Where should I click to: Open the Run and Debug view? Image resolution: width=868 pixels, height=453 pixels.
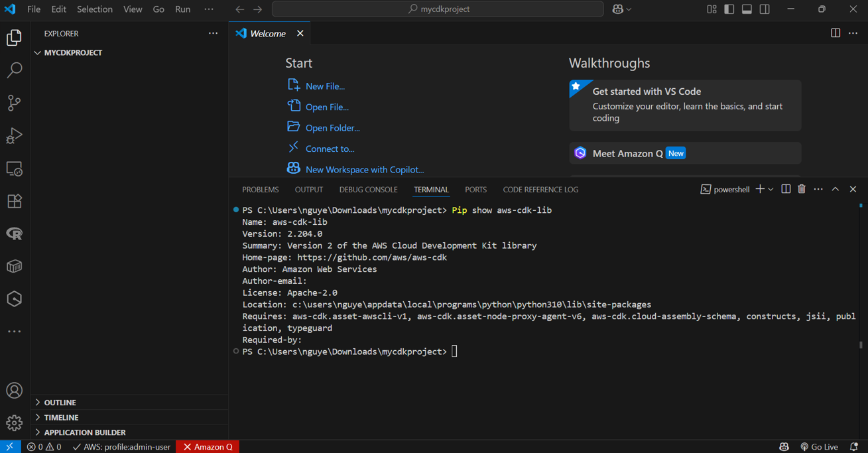[x=15, y=135]
